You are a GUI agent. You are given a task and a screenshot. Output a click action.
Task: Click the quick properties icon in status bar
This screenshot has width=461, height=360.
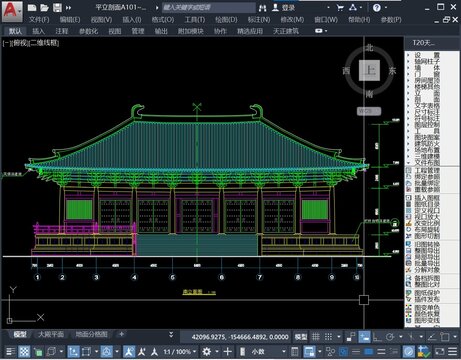[x=295, y=351]
